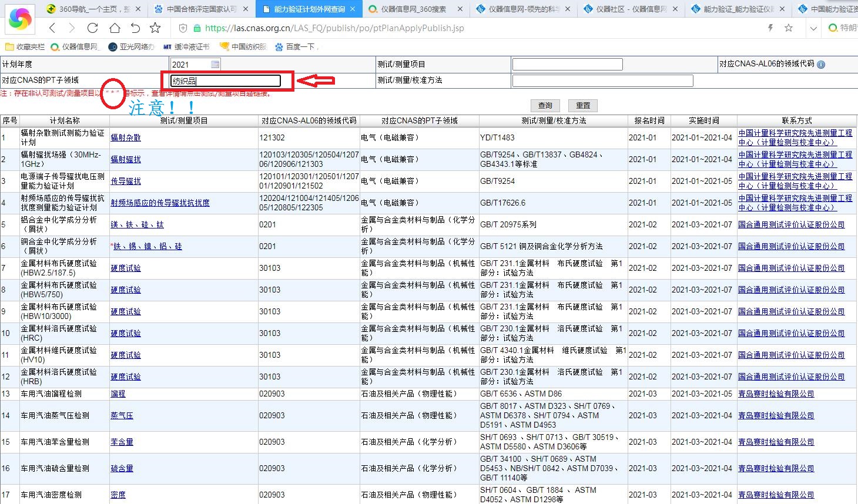Open the 硫含量 test item link
The image size is (858, 504).
(122, 468)
